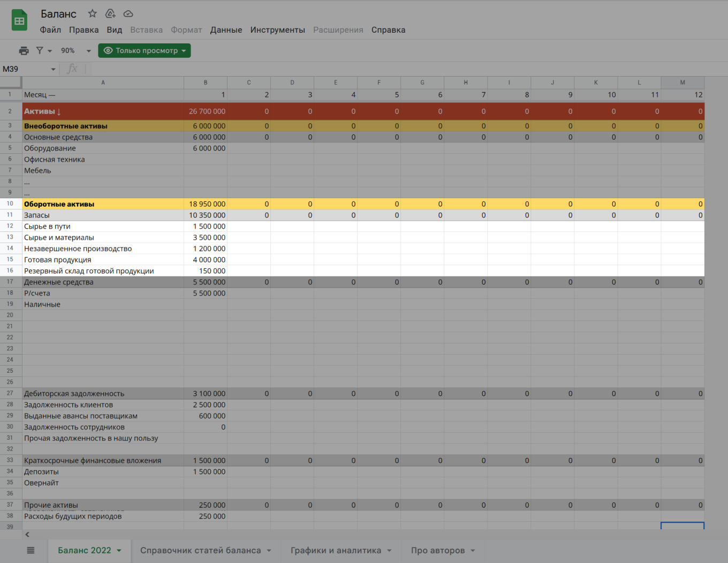Open the name box dropdown arrow
The image size is (728, 563).
pyautogui.click(x=53, y=69)
